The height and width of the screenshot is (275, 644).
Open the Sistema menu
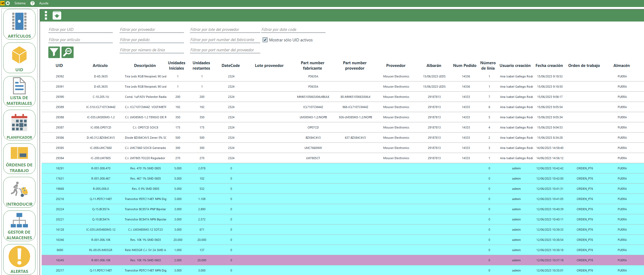(20, 3)
